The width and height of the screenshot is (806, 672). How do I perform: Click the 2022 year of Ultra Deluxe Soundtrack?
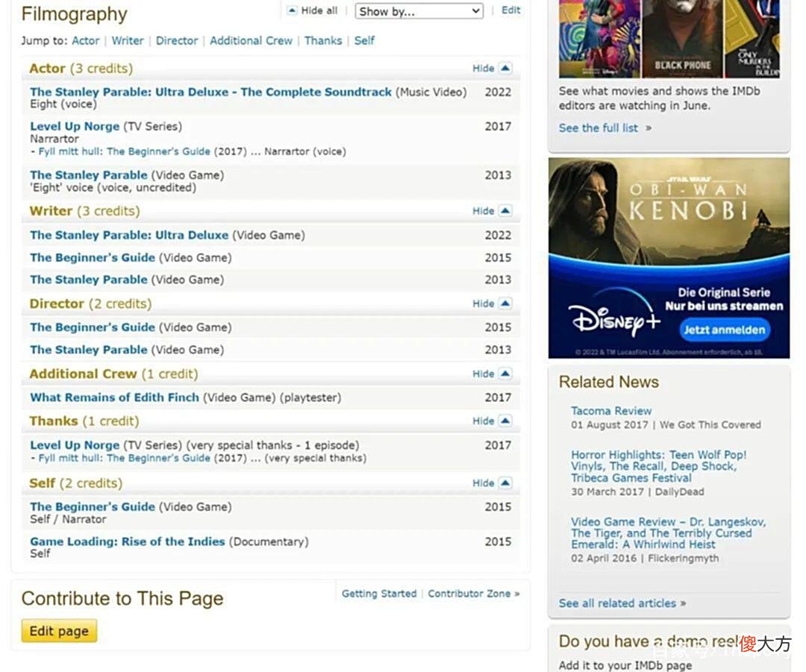[498, 92]
